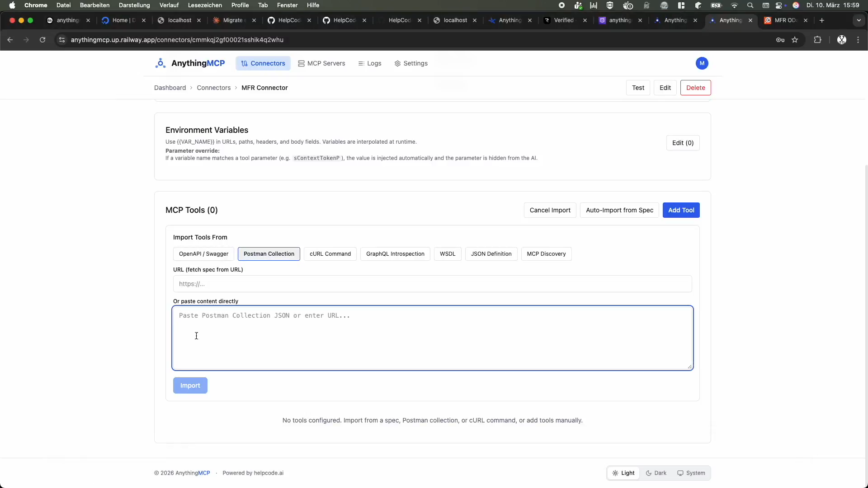Bookmark this page with star icon
The height and width of the screenshot is (488, 868).
tap(795, 40)
